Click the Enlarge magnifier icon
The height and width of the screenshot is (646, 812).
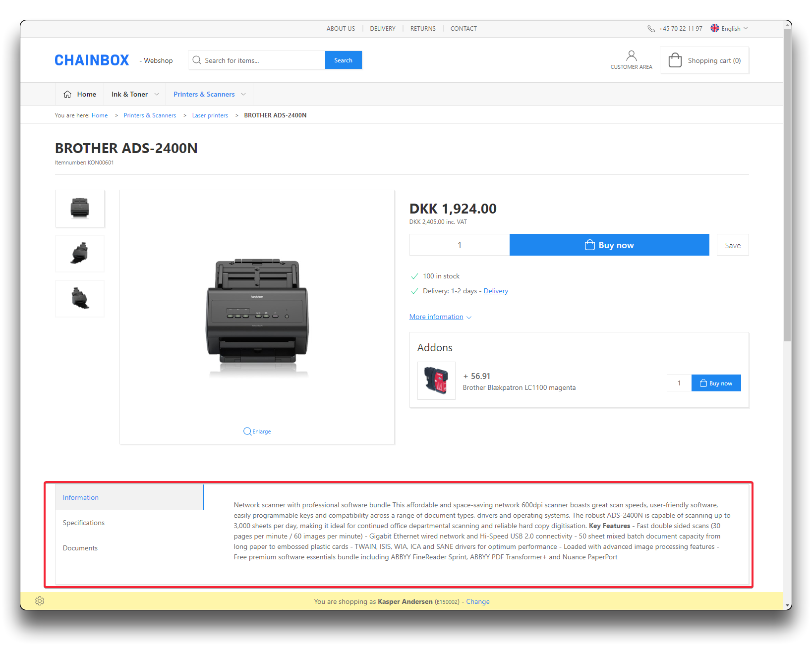[247, 431]
